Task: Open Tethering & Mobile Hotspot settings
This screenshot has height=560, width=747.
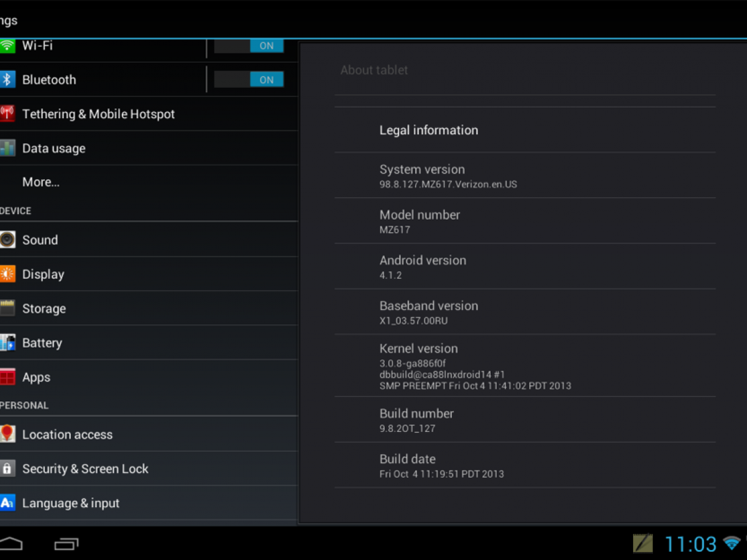Action: pos(98,114)
